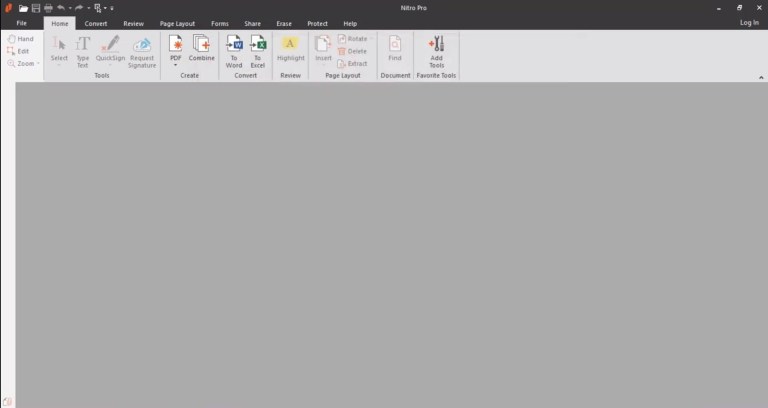The height and width of the screenshot is (408, 768).
Task: Click the Find document button
Action: point(395,48)
